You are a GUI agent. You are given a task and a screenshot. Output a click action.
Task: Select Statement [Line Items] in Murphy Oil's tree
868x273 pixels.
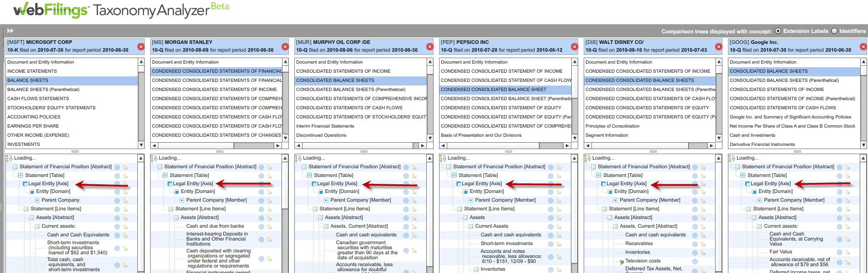click(345, 209)
